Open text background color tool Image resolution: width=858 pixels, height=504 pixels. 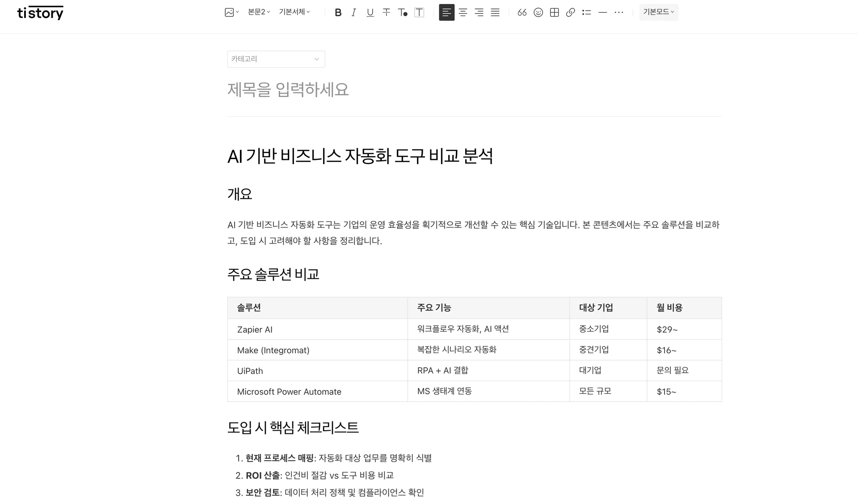[x=419, y=13]
